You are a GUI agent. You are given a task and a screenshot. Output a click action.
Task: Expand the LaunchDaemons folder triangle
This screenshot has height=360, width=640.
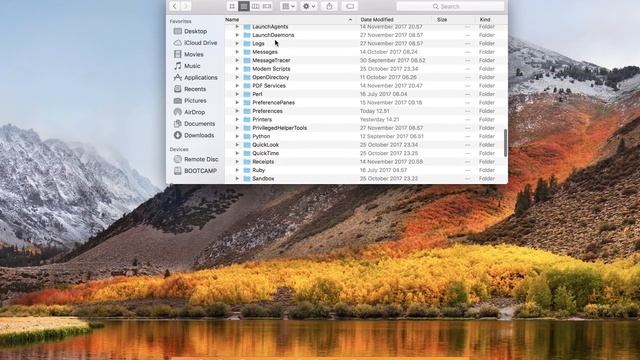[237, 35]
